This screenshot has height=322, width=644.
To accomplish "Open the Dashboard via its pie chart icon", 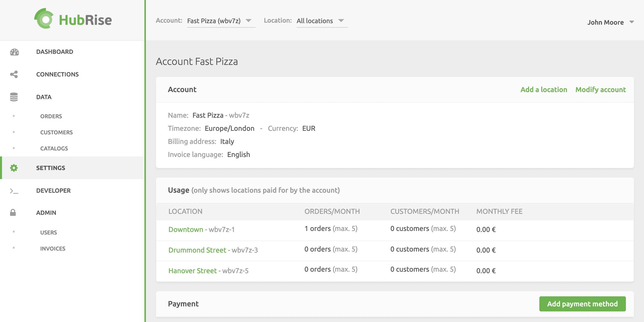I will pyautogui.click(x=14, y=52).
